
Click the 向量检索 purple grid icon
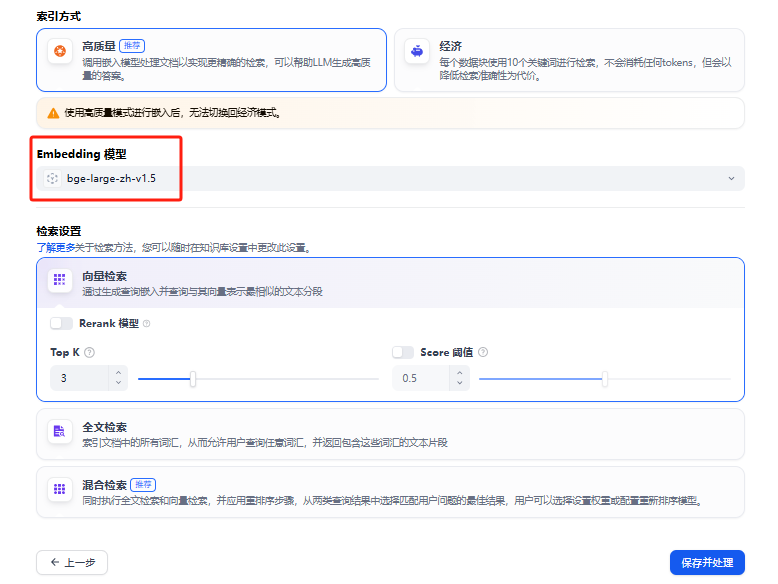point(60,282)
